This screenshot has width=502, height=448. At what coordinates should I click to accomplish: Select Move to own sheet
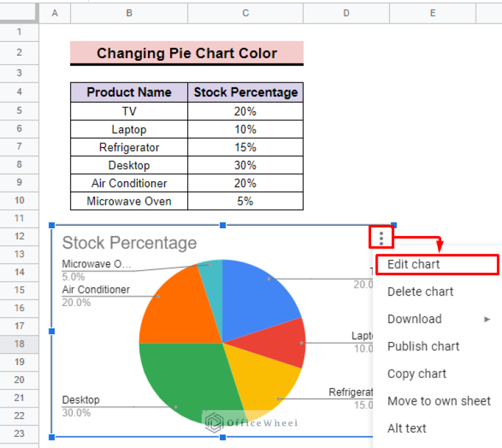click(x=437, y=401)
